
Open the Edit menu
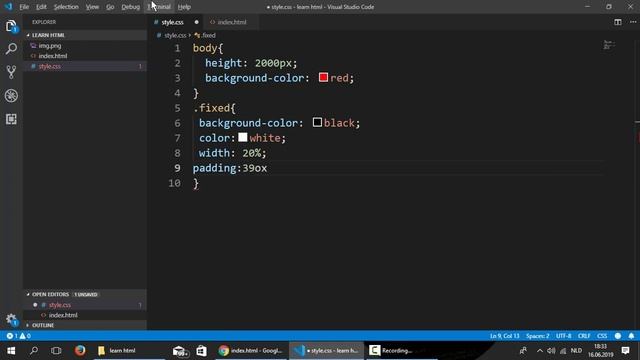(x=41, y=7)
